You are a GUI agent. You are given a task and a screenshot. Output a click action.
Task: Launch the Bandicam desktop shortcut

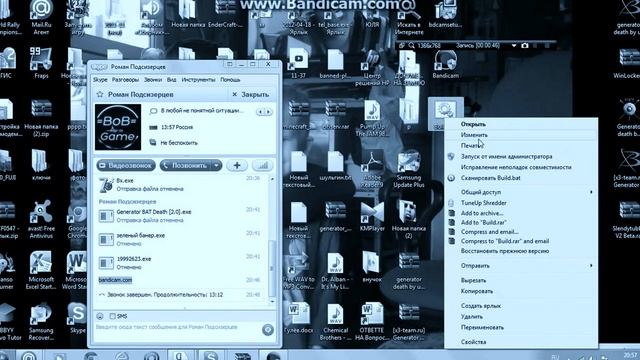[x=445, y=64]
